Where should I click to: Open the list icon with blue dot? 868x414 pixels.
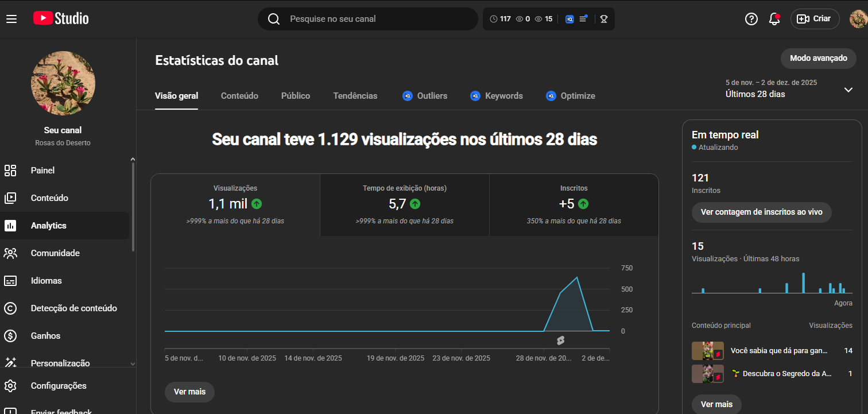pos(583,19)
